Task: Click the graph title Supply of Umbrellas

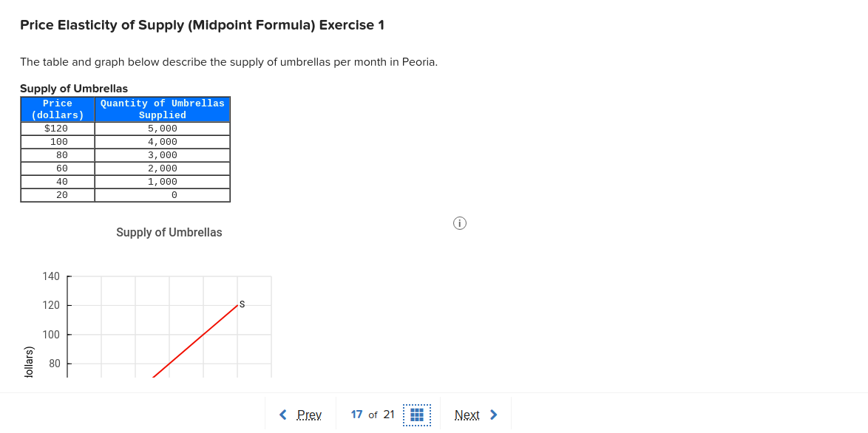Action: (x=169, y=232)
